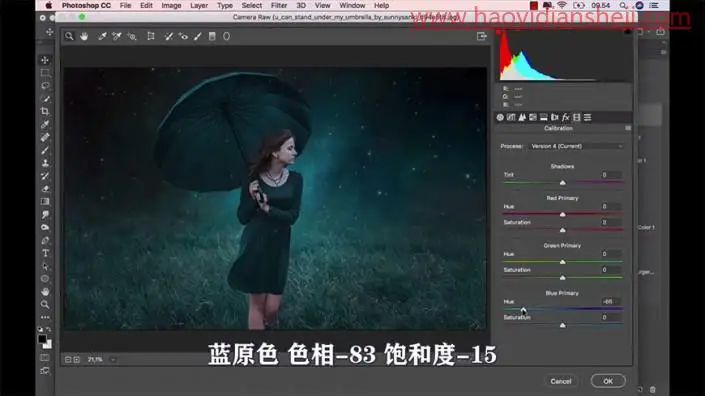Select the Spot Removal tool

coord(169,36)
